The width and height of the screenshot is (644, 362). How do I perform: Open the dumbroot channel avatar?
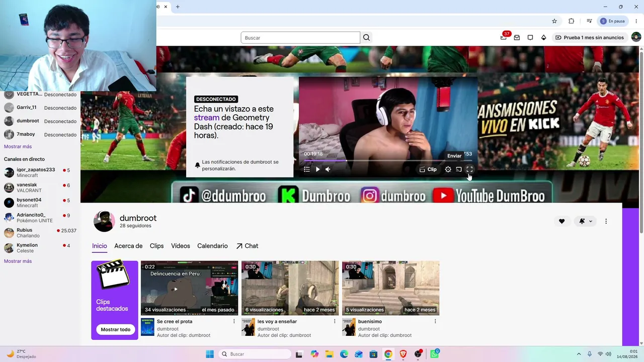[x=104, y=221]
